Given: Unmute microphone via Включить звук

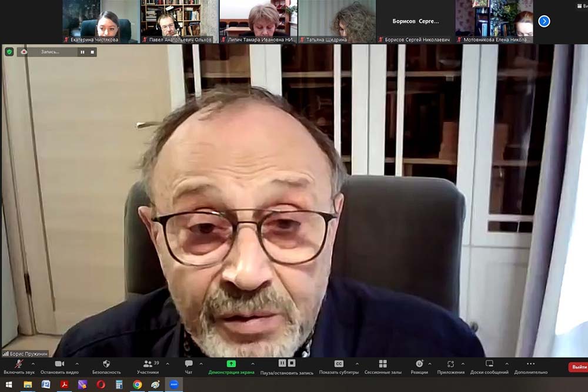Looking at the screenshot, I should [19, 364].
